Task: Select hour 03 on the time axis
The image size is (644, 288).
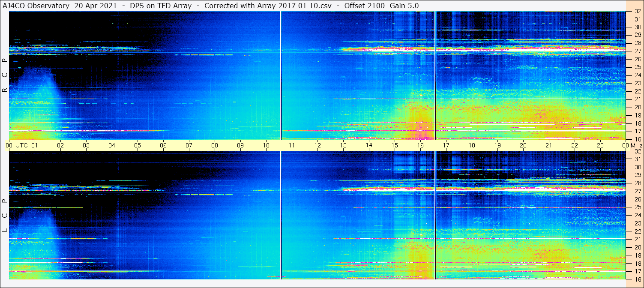Action: point(86,145)
